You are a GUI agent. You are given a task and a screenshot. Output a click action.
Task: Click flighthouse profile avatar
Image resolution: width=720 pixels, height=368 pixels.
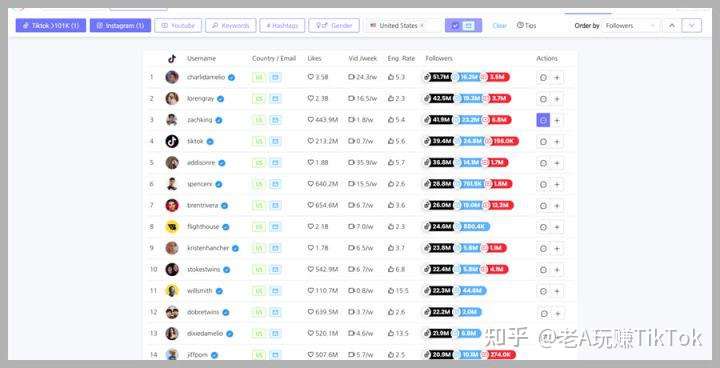point(172,227)
